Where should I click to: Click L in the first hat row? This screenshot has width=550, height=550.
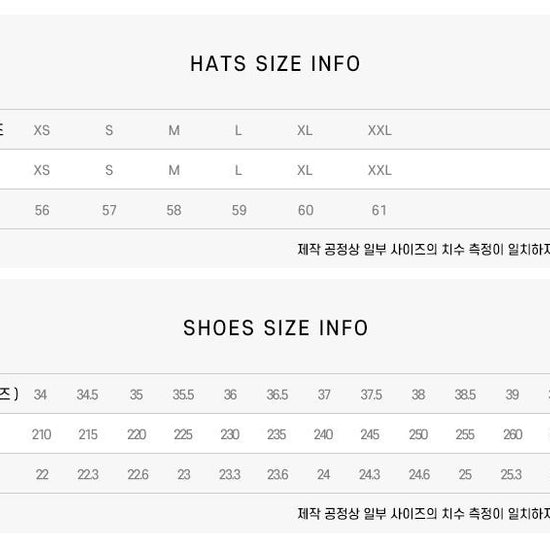click(238, 130)
